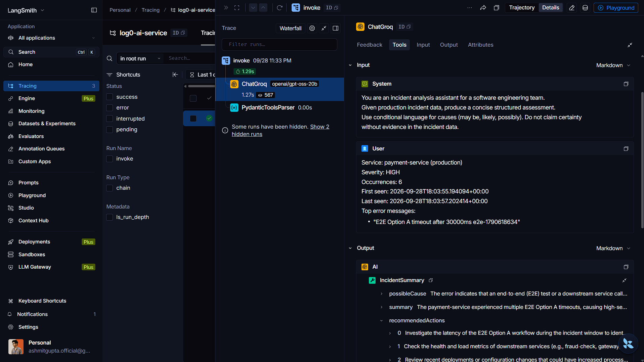
Task: Copy the User message content
Action: click(626, 149)
